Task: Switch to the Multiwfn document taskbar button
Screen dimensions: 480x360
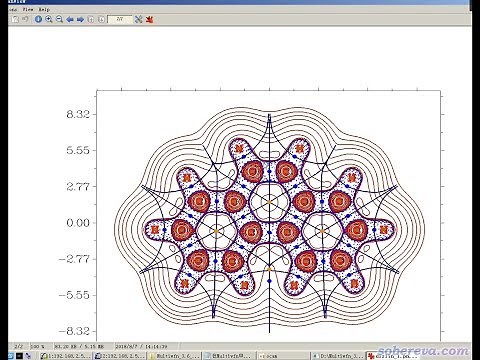Action: 229,356
